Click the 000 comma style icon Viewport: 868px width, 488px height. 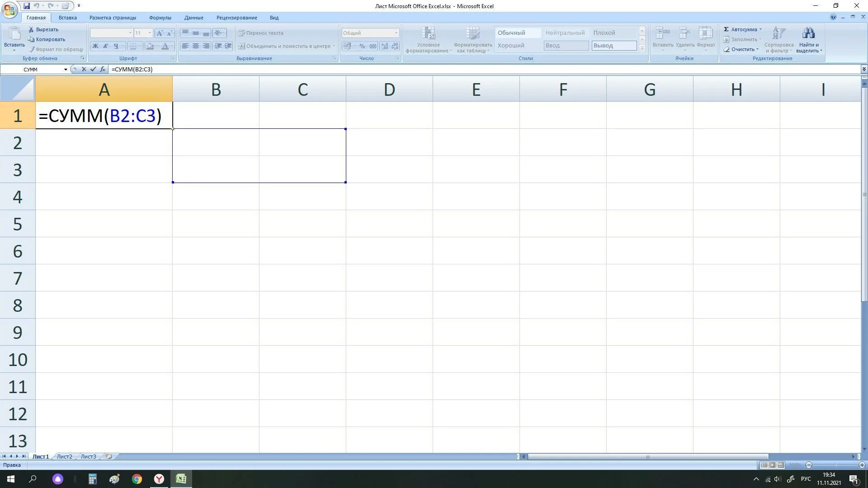pos(373,46)
